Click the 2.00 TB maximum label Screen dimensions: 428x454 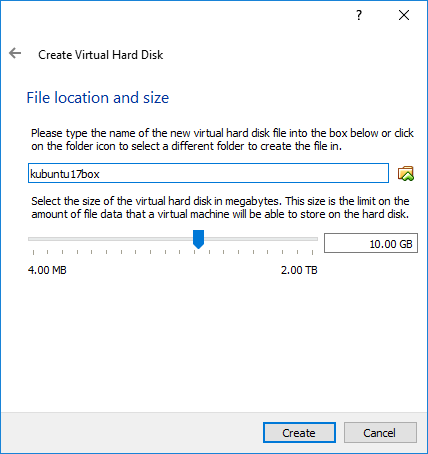299,270
